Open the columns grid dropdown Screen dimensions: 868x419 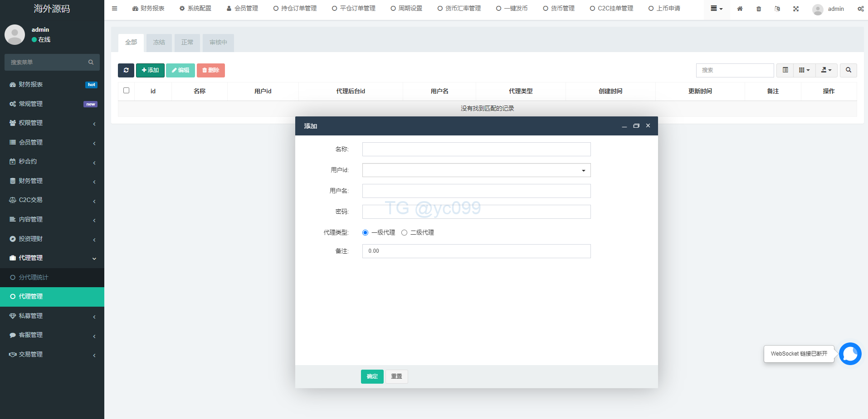click(804, 70)
